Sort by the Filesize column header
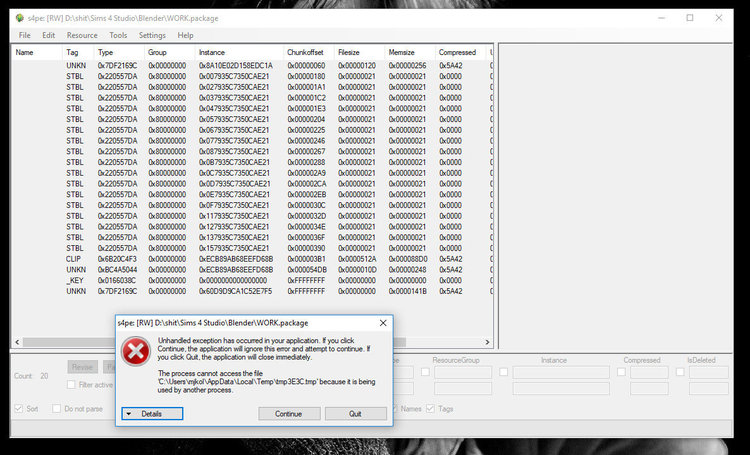Image resolution: width=750 pixels, height=455 pixels. click(359, 52)
